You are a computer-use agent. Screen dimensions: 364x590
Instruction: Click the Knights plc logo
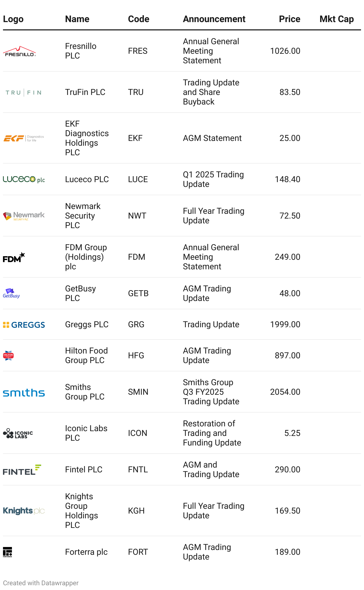tap(24, 511)
